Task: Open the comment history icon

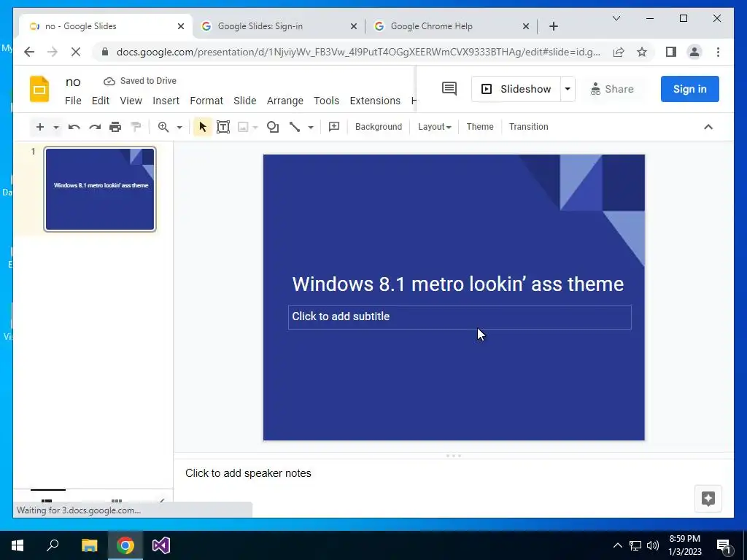Action: [449, 88]
